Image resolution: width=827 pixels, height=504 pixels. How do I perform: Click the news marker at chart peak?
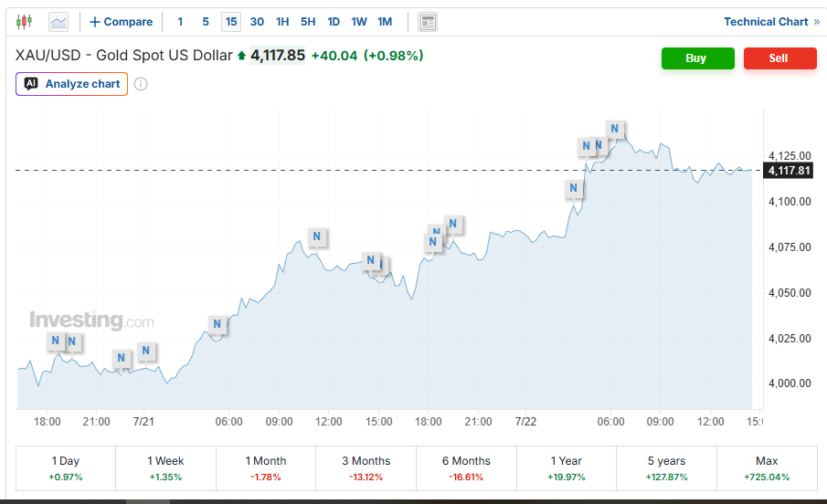(x=614, y=129)
